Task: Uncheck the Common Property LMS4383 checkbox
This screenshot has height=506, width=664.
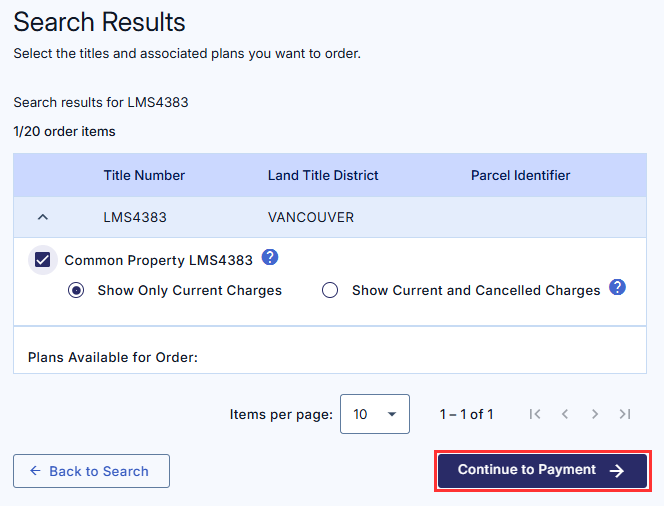Action: coord(43,260)
